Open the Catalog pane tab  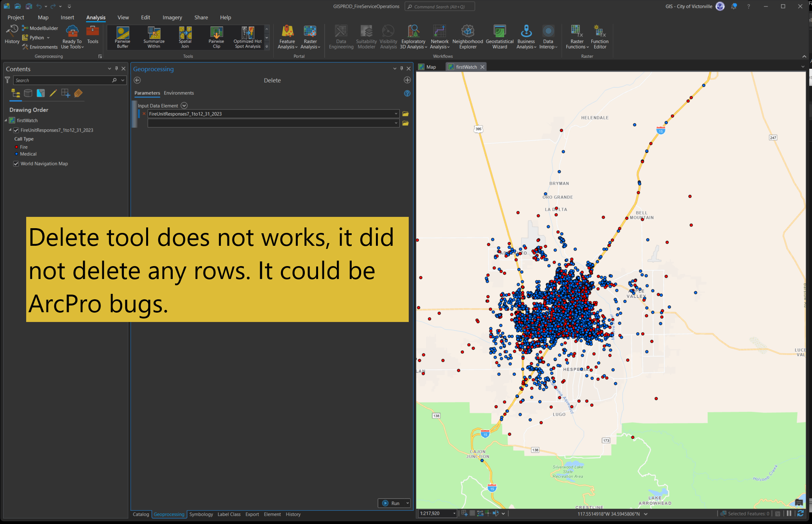(141, 514)
